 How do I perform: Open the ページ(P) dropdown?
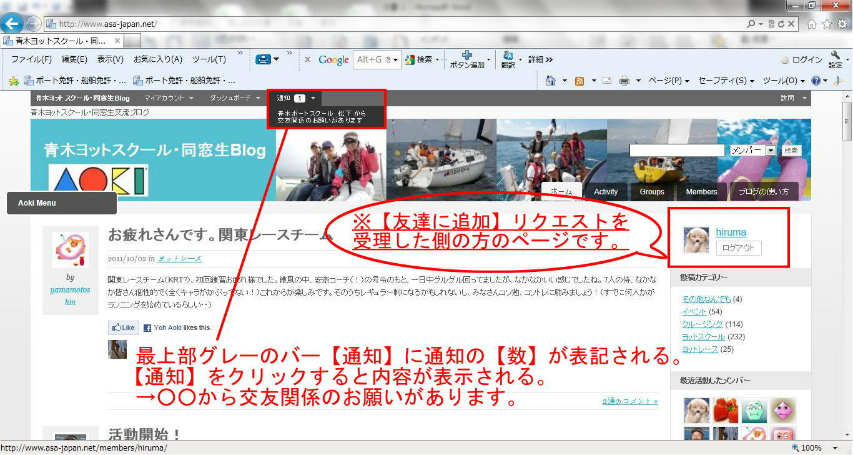click(669, 81)
